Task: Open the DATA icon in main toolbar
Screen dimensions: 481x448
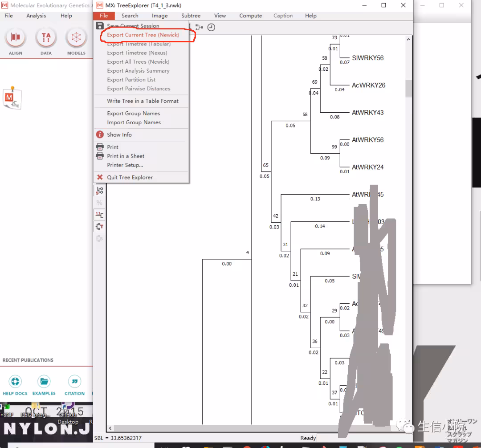Action: (46, 38)
